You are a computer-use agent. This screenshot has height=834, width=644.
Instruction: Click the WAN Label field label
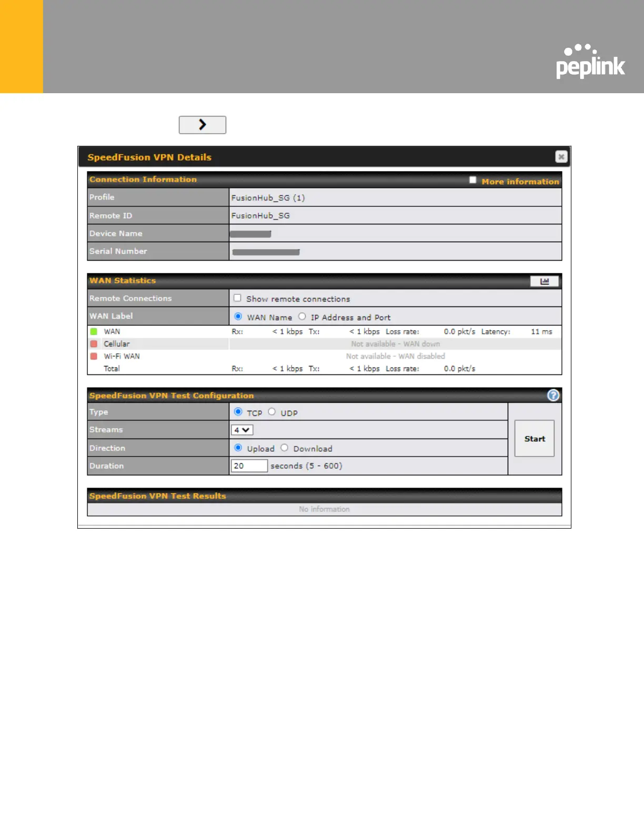[x=111, y=316]
